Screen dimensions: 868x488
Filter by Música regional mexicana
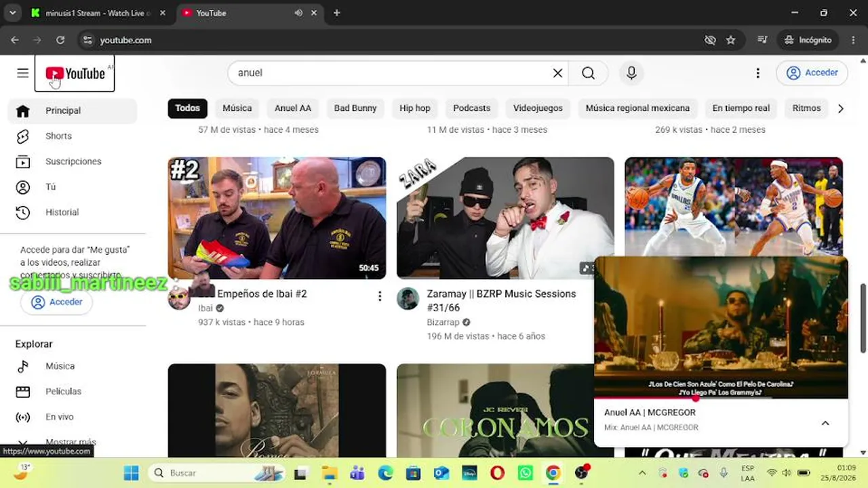637,108
